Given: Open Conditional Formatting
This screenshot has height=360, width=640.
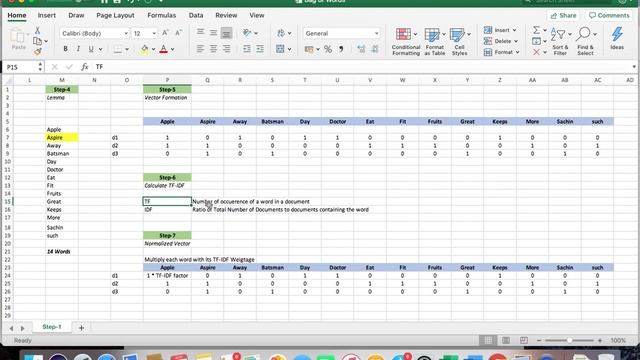Looking at the screenshot, I should point(406,41).
